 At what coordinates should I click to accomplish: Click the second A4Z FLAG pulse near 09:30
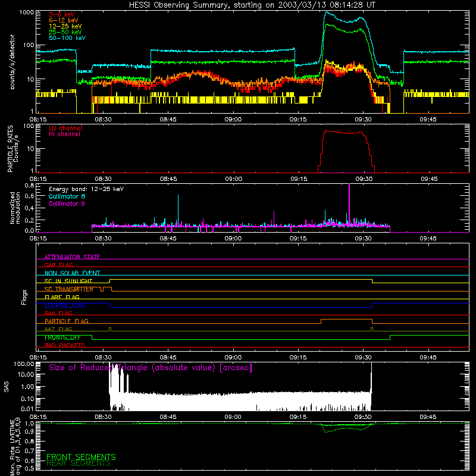[x=372, y=329]
